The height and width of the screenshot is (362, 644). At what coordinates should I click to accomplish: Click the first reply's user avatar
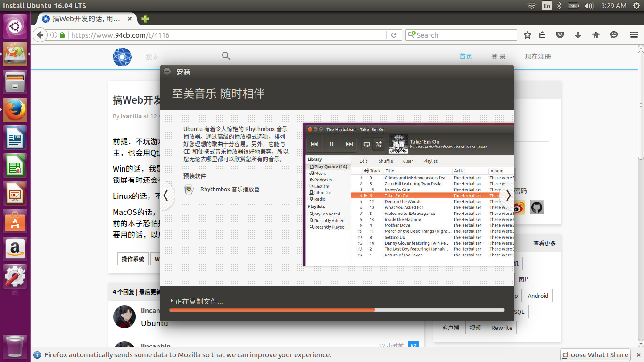point(124,317)
